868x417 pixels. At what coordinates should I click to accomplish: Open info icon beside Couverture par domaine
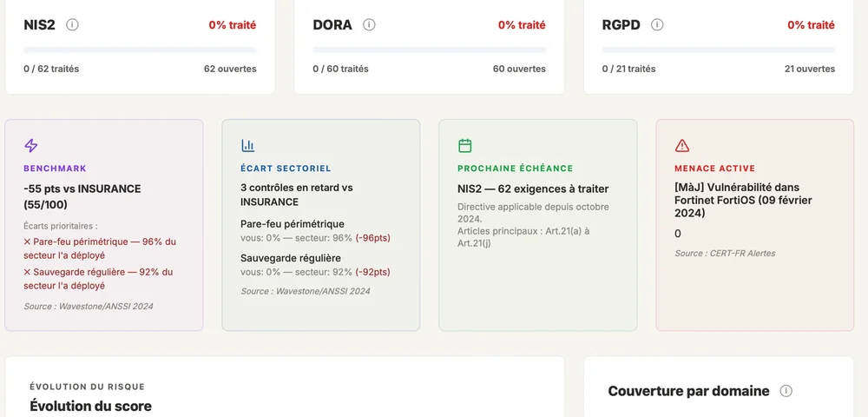[786, 391]
